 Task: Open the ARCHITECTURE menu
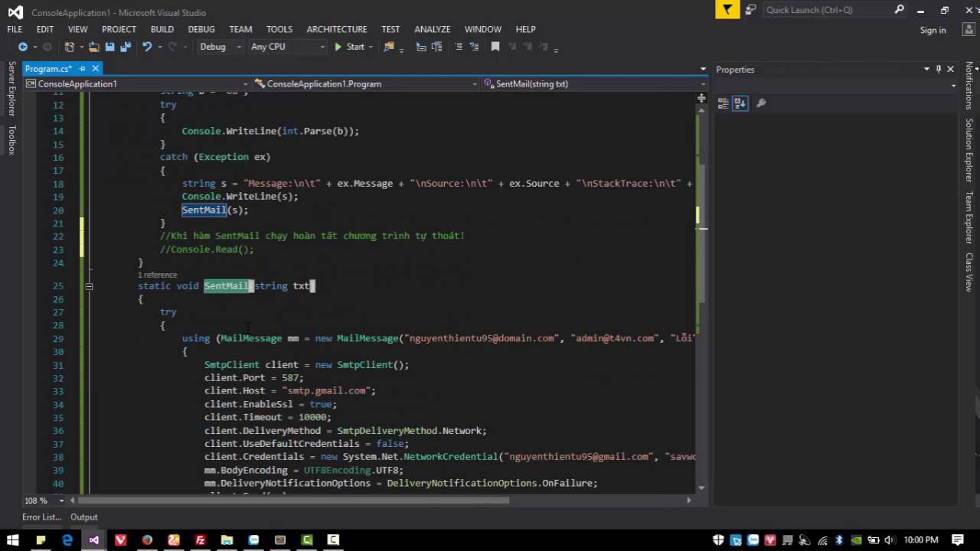click(x=337, y=29)
